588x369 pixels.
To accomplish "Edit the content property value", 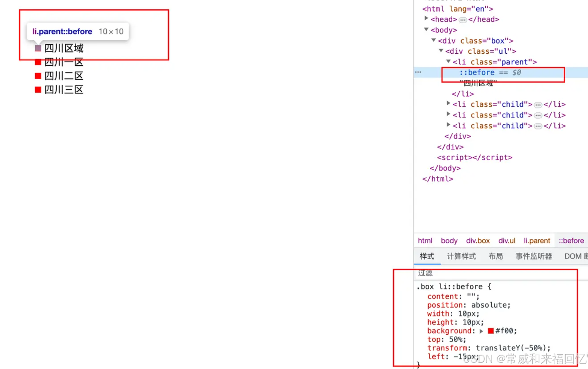I will coord(471,297).
